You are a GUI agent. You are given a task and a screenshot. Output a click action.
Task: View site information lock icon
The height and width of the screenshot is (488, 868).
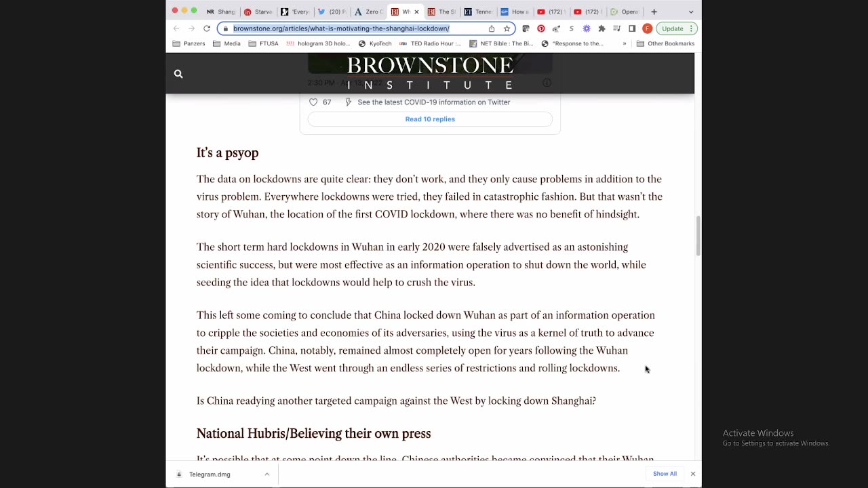coord(226,28)
